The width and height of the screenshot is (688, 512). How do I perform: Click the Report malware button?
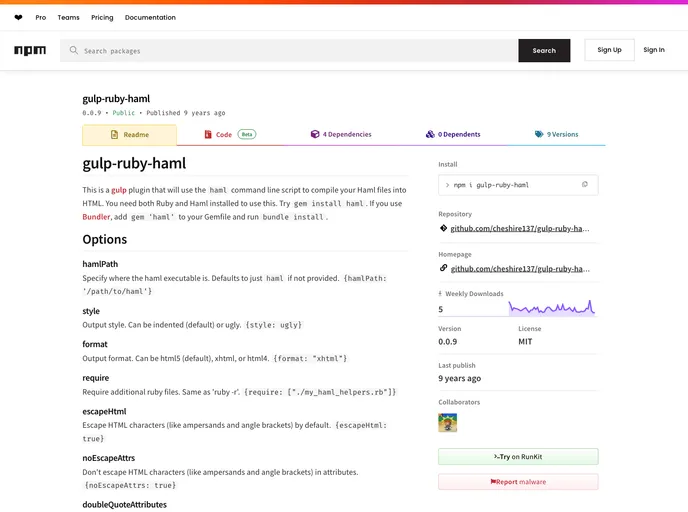pos(518,482)
